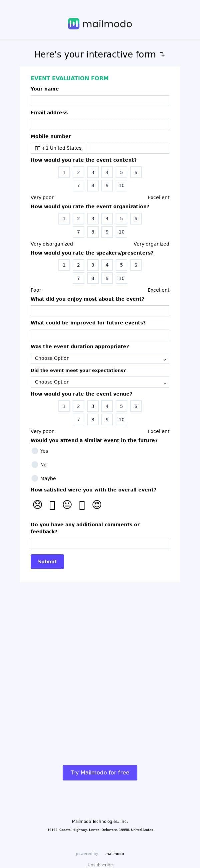
Task: Select Yes for attending similar event
Action: (35, 451)
